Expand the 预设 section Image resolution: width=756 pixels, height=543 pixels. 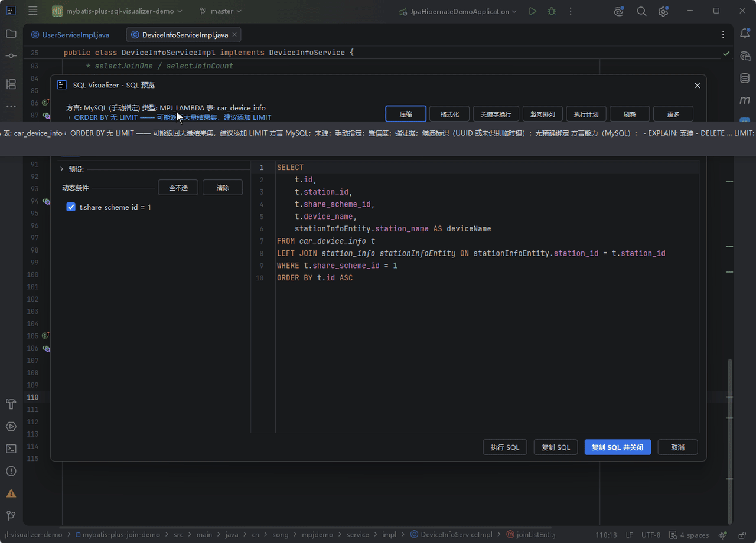point(61,169)
